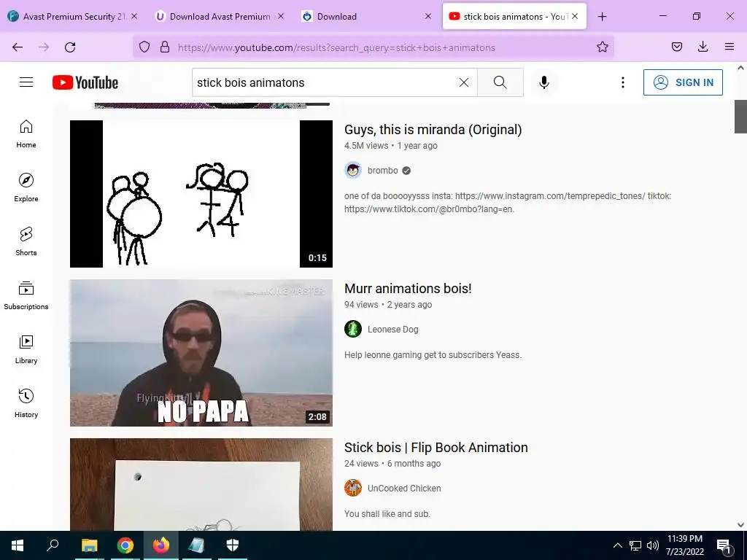Launch Chrome from the taskbar
747x560 pixels.
pyautogui.click(x=125, y=545)
